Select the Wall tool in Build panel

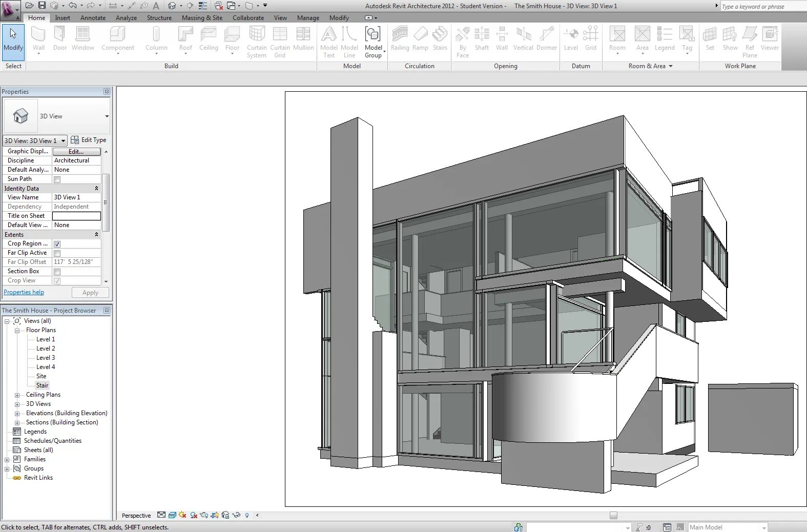click(38, 40)
